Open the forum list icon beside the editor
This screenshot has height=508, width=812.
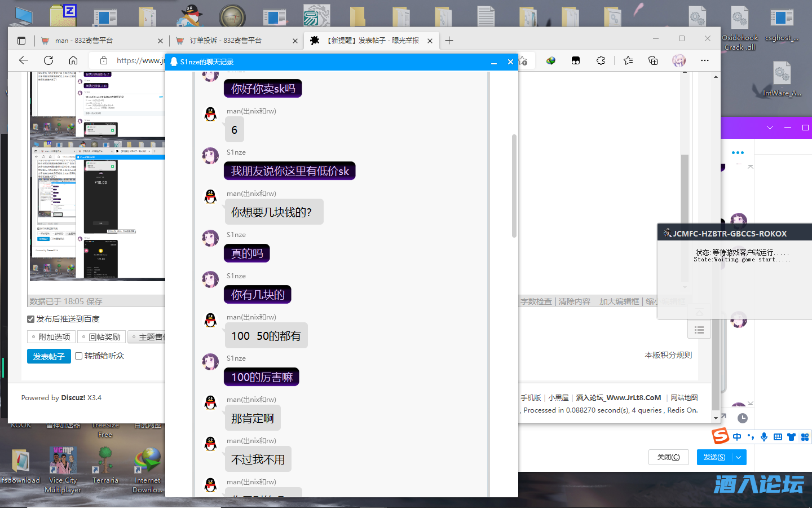click(699, 330)
